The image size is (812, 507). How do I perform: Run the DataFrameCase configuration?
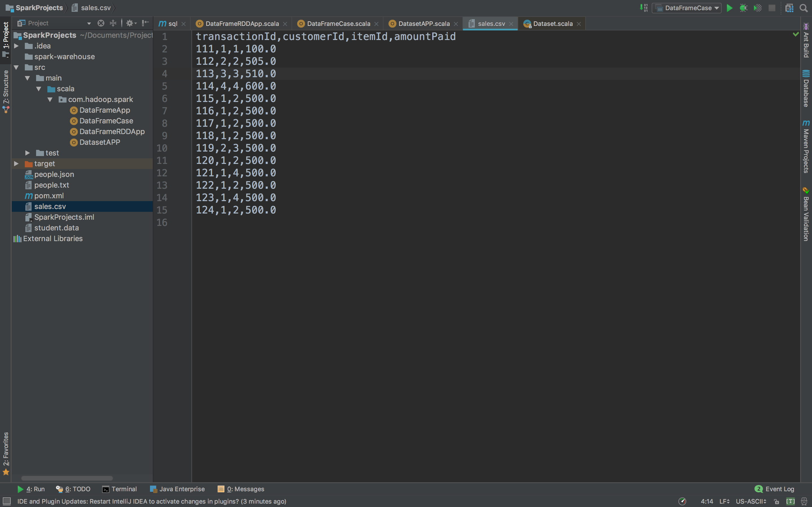729,8
